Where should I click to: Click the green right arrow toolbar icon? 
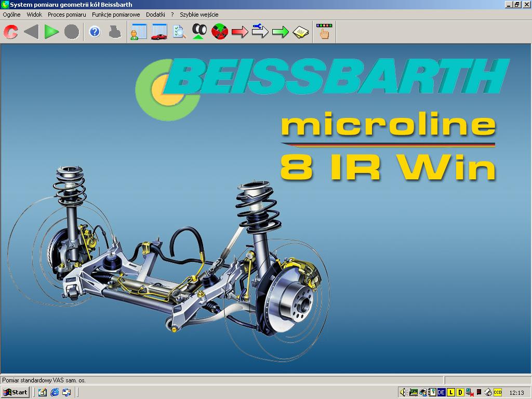[280, 32]
